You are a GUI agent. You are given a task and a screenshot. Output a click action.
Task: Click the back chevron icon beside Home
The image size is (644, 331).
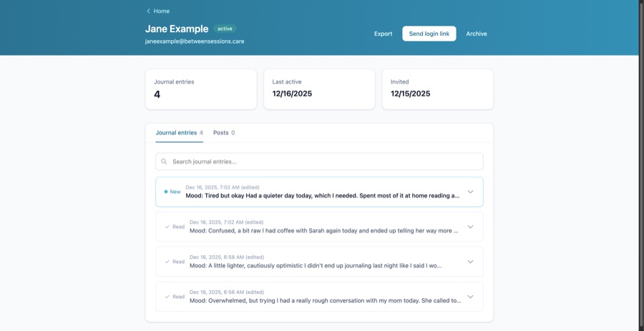point(148,11)
